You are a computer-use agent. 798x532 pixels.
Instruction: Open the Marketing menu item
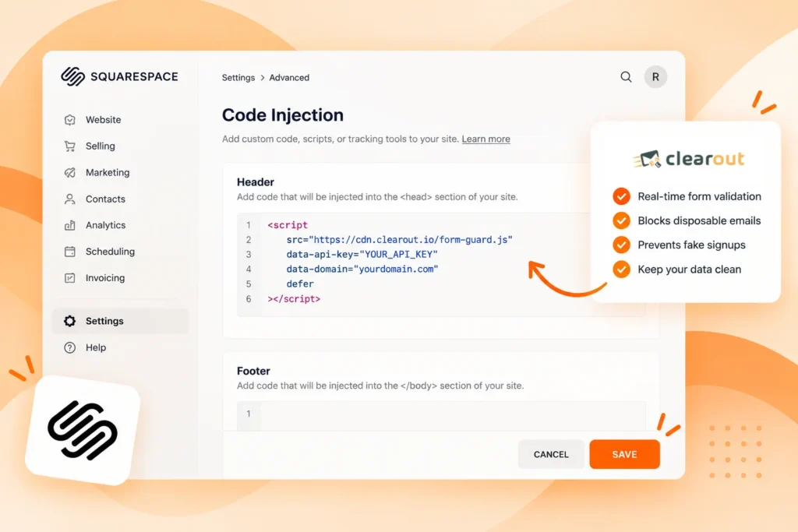click(x=108, y=172)
